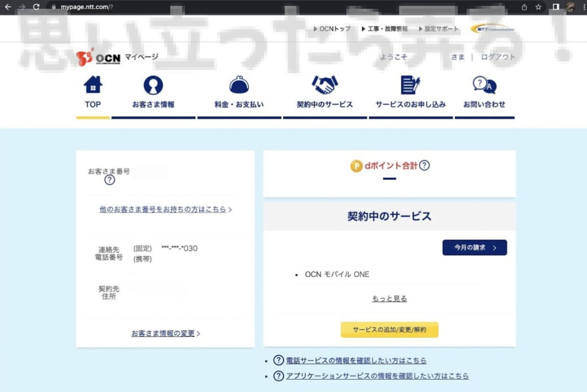Click the phone number ending in 030
The image size is (587, 392).
179,248
